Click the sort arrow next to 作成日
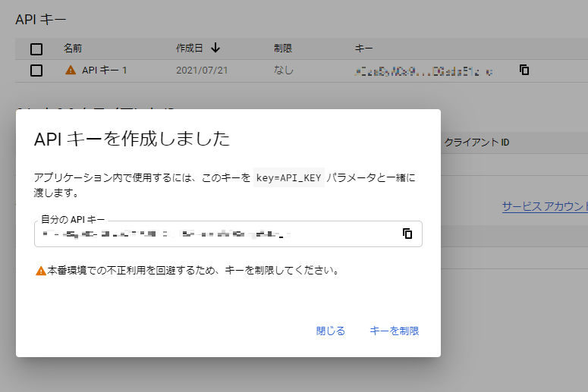The image size is (588, 392). [215, 48]
